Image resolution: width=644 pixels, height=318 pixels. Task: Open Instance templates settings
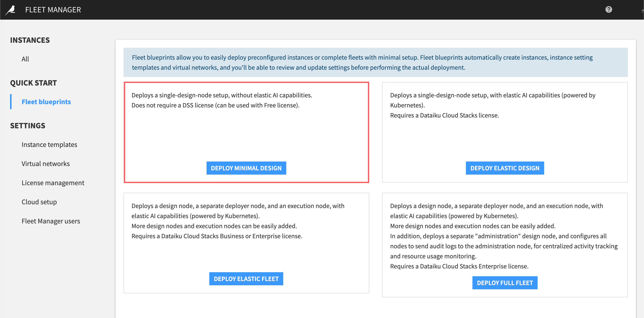[49, 144]
